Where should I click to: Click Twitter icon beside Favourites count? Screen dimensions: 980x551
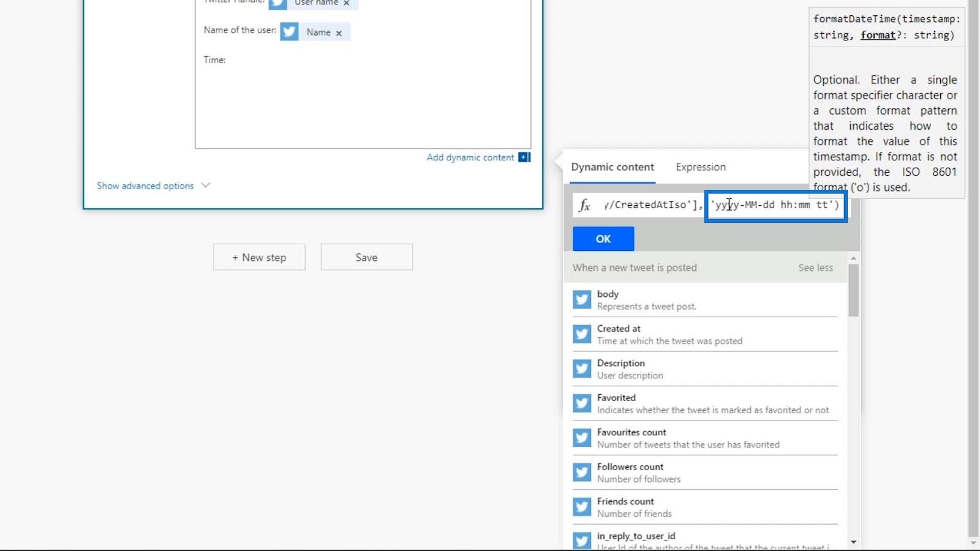click(x=582, y=438)
